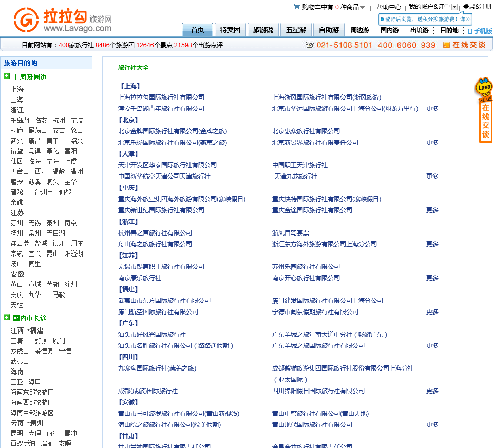Select the 自助游 tab

[x=329, y=30]
